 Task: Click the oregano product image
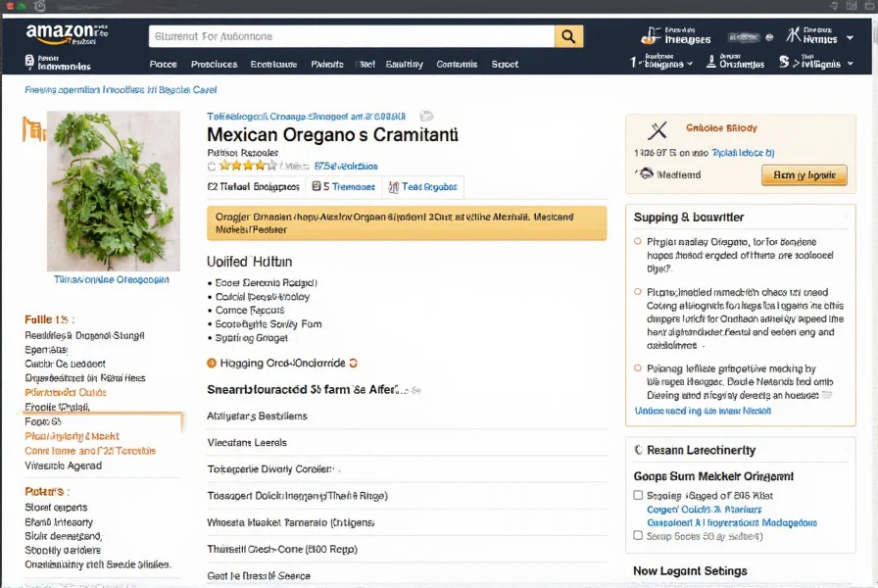[x=113, y=191]
